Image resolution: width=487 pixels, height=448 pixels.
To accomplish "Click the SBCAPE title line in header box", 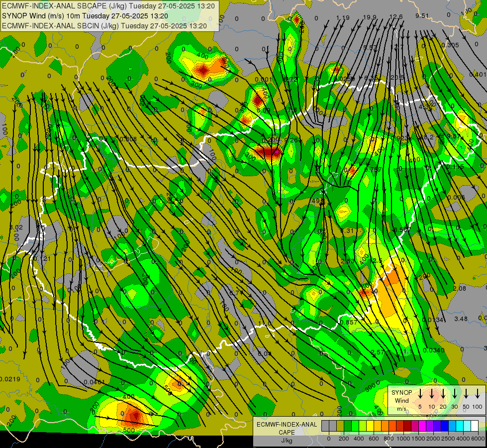I will pos(108,6).
